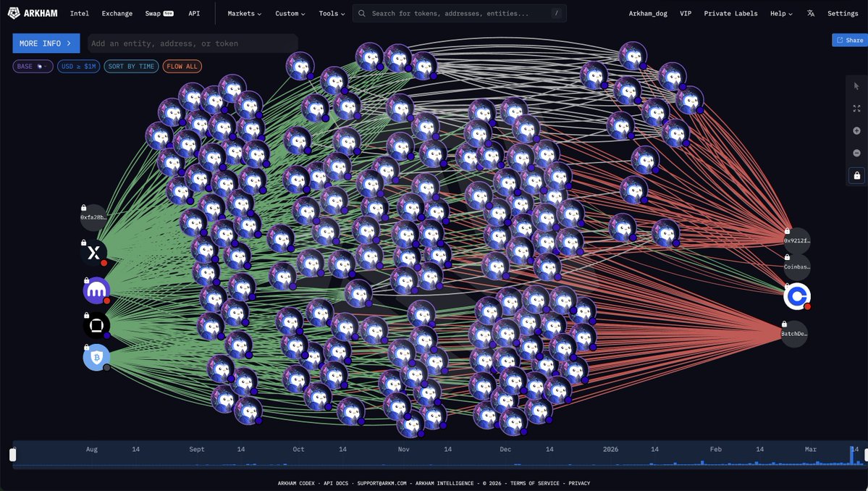868x491 pixels.
Task: Grab the timeline's right range handle
Action: point(866,455)
